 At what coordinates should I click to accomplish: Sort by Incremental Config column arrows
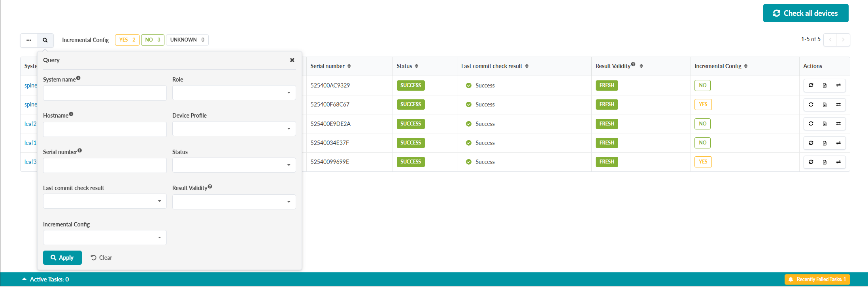746,66
